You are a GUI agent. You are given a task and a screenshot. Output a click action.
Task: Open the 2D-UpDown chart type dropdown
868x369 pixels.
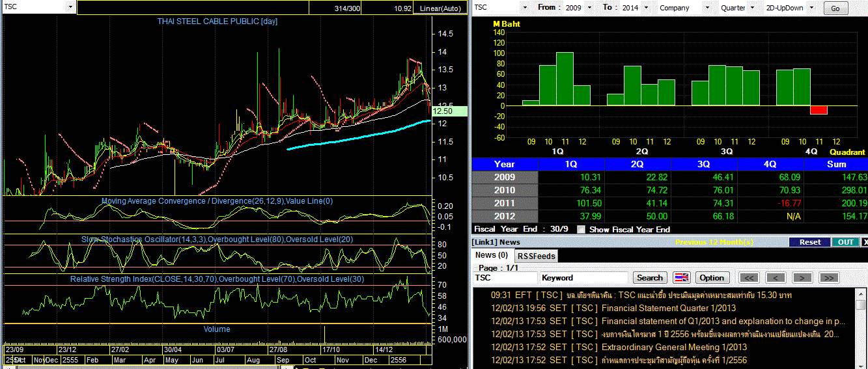(x=813, y=8)
